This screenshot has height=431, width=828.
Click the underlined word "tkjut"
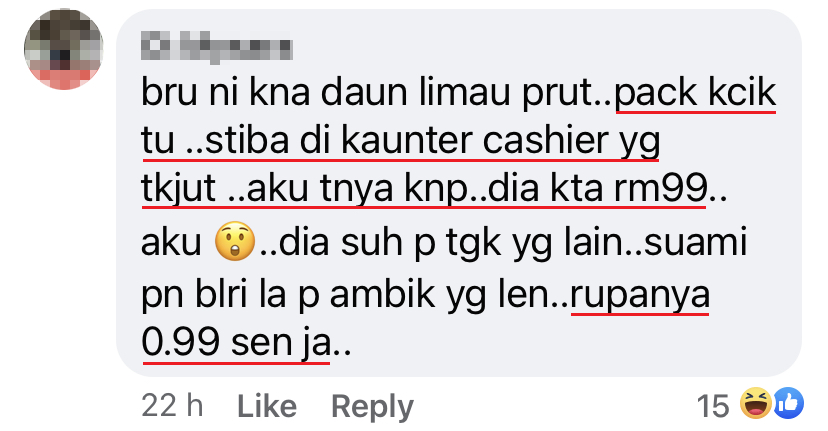179,188
